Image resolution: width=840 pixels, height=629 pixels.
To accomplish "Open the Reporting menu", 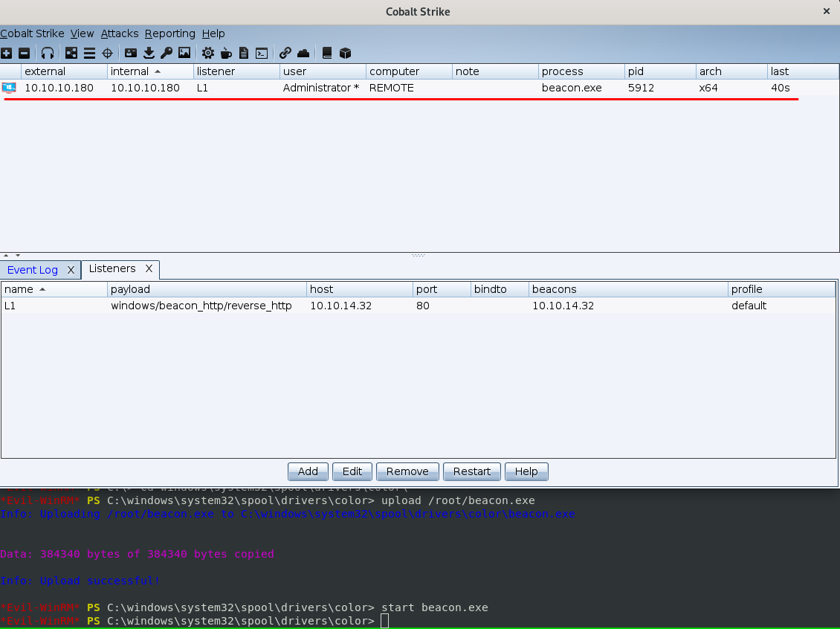I will 169,33.
